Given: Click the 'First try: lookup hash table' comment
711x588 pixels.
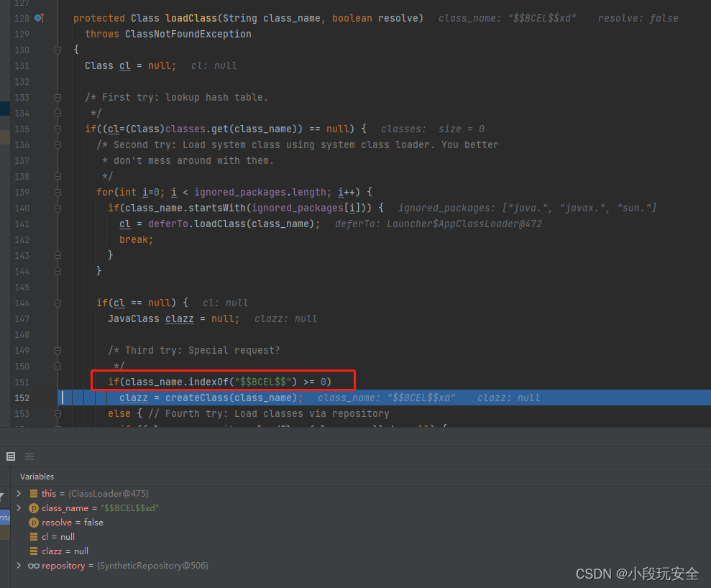Looking at the screenshot, I should pos(185,97).
